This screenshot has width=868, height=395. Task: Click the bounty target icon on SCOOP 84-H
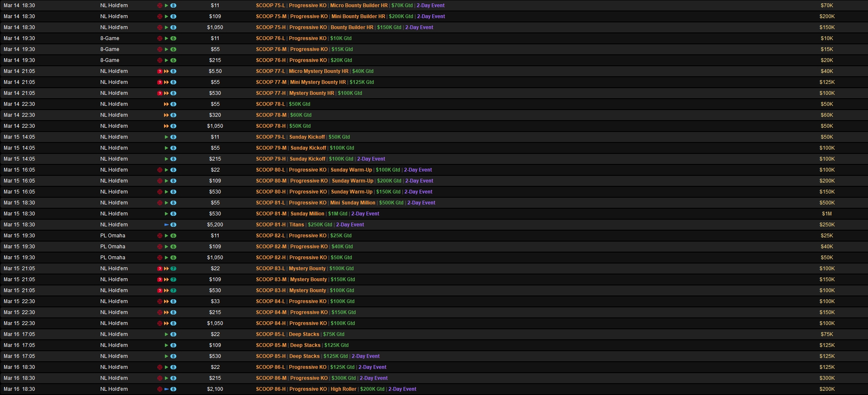click(160, 323)
